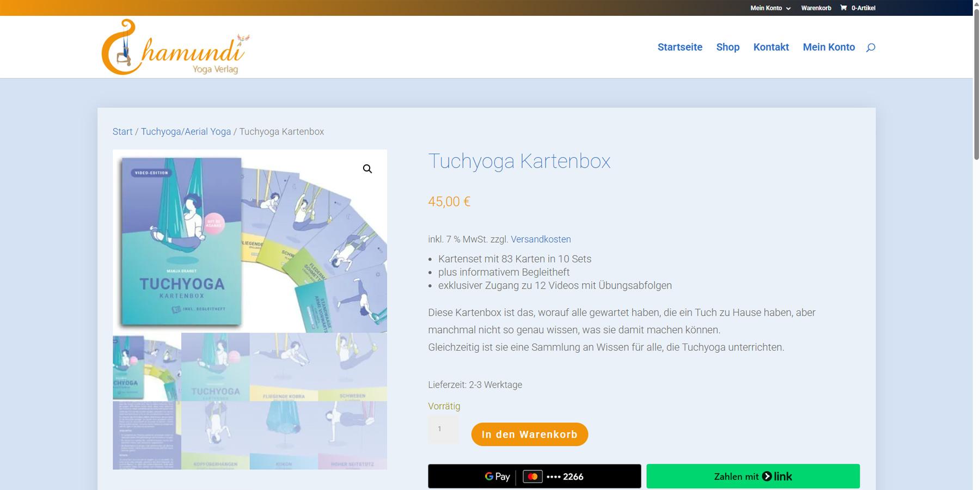The height and width of the screenshot is (490, 980).
Task: Click the search magnifier icon in navigation
Action: pyautogui.click(x=871, y=47)
